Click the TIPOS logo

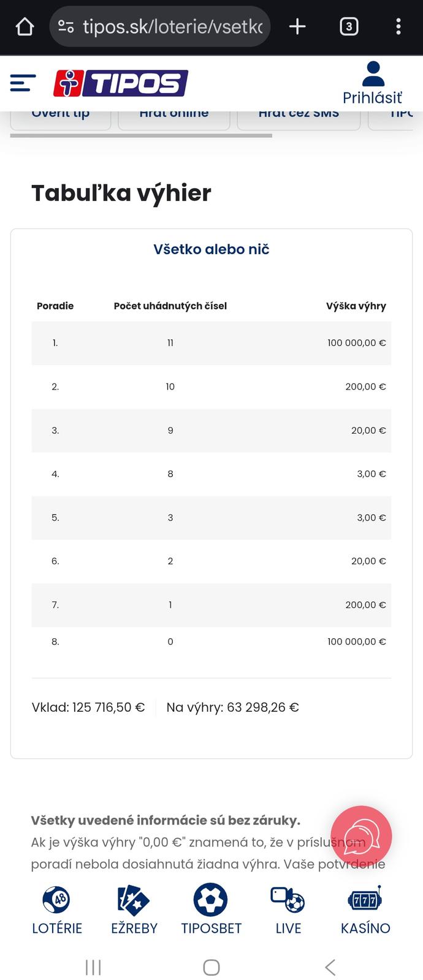pos(121,83)
